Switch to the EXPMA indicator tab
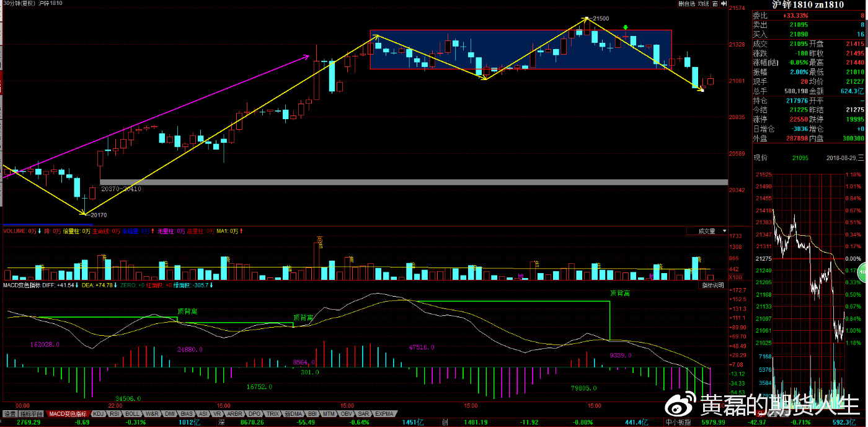 (x=384, y=413)
